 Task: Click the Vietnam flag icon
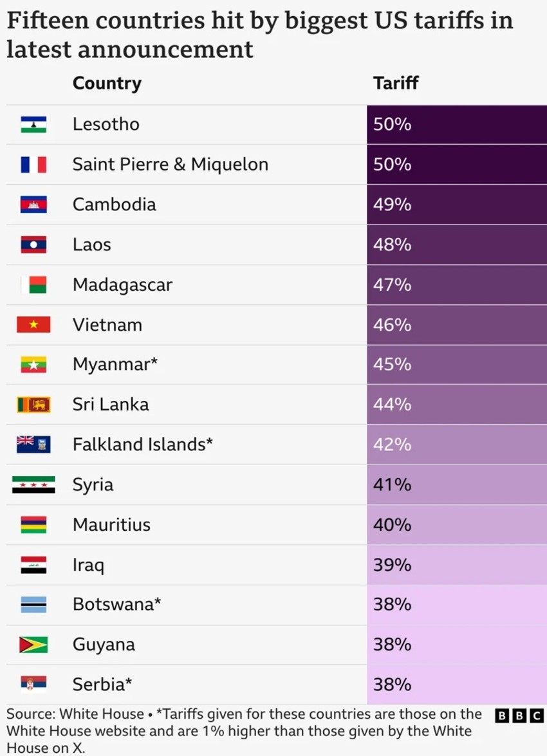(33, 325)
